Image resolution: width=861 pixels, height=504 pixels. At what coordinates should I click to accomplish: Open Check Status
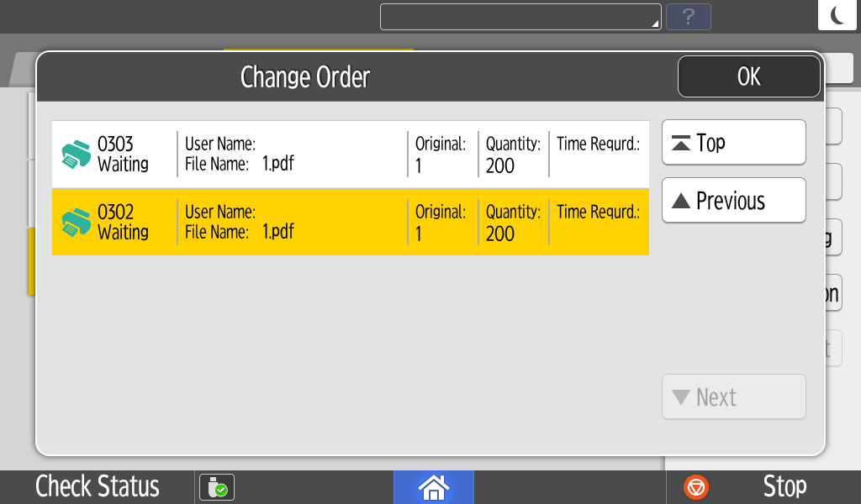click(x=98, y=486)
